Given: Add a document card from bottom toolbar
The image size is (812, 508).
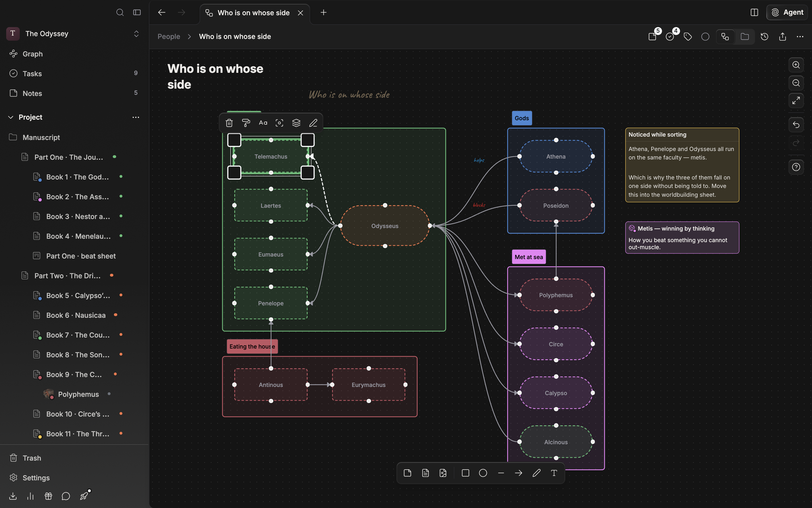Looking at the screenshot, I should click(425, 473).
